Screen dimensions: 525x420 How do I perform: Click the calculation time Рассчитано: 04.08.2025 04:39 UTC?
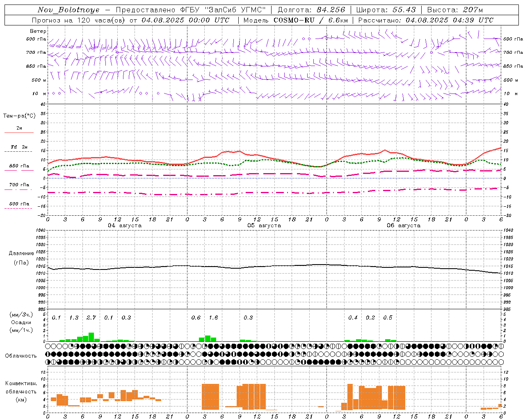[426, 20]
